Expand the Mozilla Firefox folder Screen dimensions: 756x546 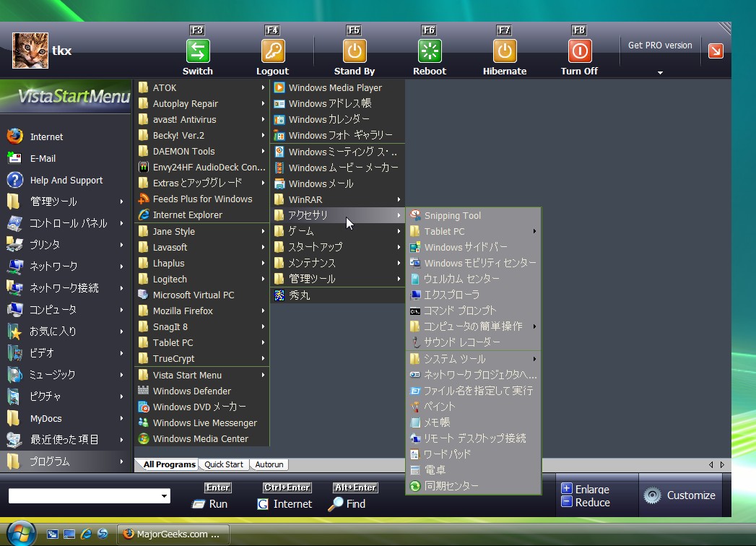pos(201,311)
